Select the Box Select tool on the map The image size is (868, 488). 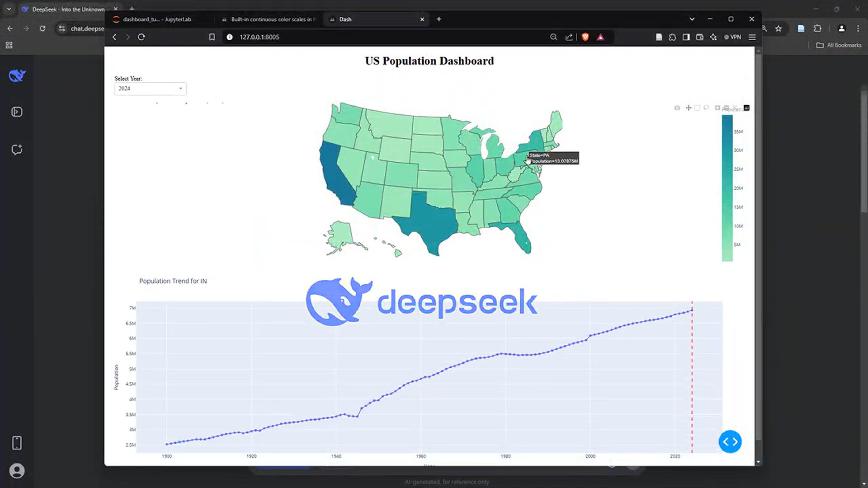tap(697, 108)
